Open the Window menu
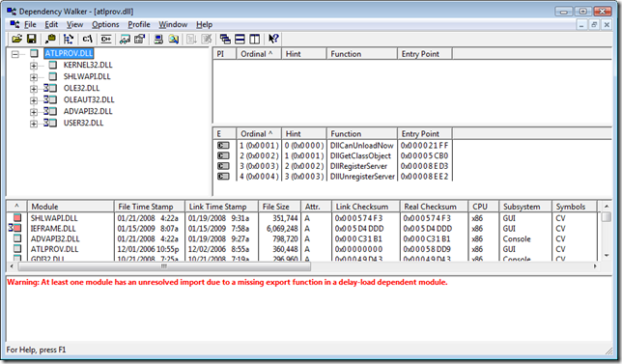 tap(173, 24)
